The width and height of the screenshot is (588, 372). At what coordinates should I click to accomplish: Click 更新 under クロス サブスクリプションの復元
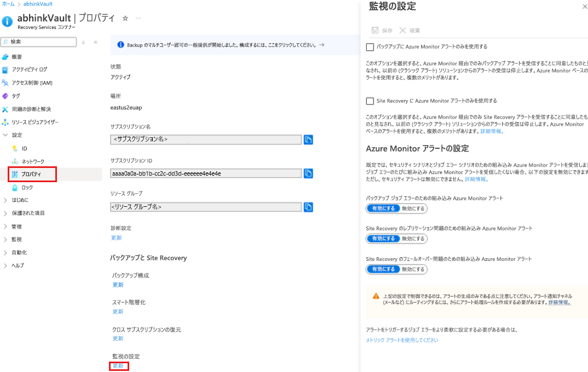pos(118,338)
